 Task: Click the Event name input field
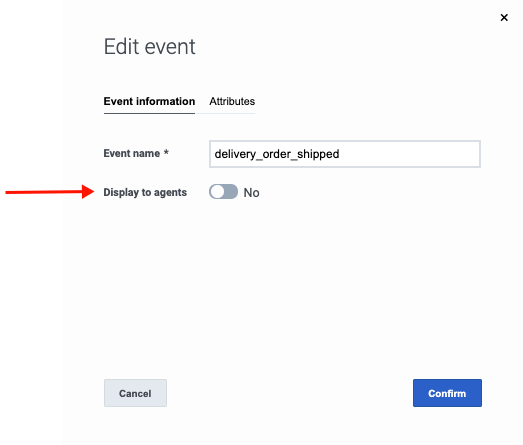tap(345, 154)
